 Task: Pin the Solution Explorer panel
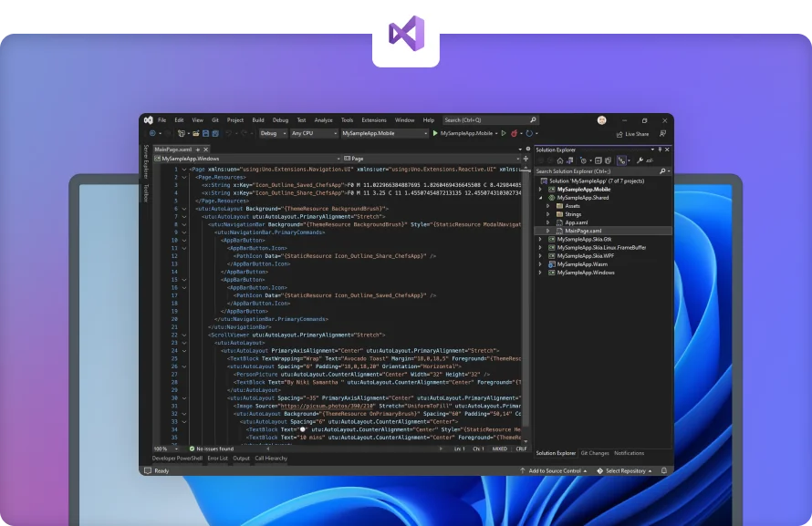pyautogui.click(x=659, y=149)
